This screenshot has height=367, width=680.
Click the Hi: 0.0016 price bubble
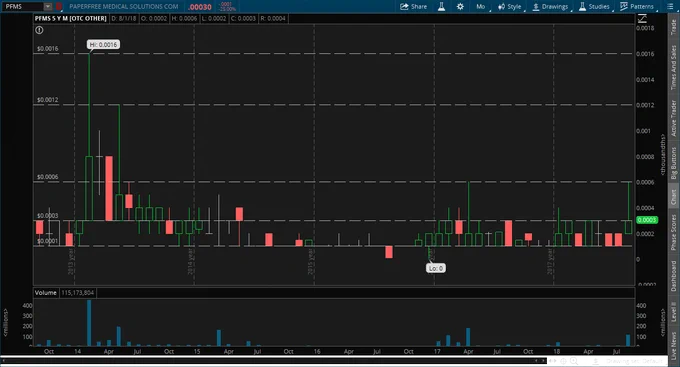click(103, 45)
